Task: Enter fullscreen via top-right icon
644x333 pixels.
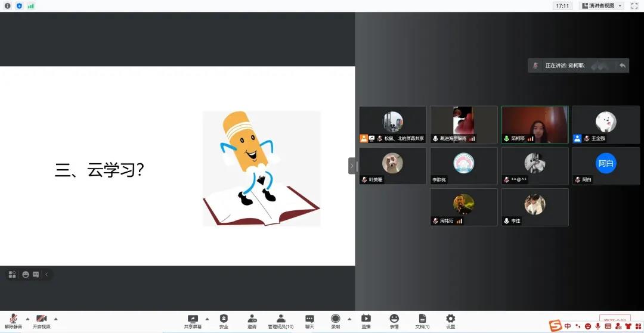Action: [x=634, y=6]
